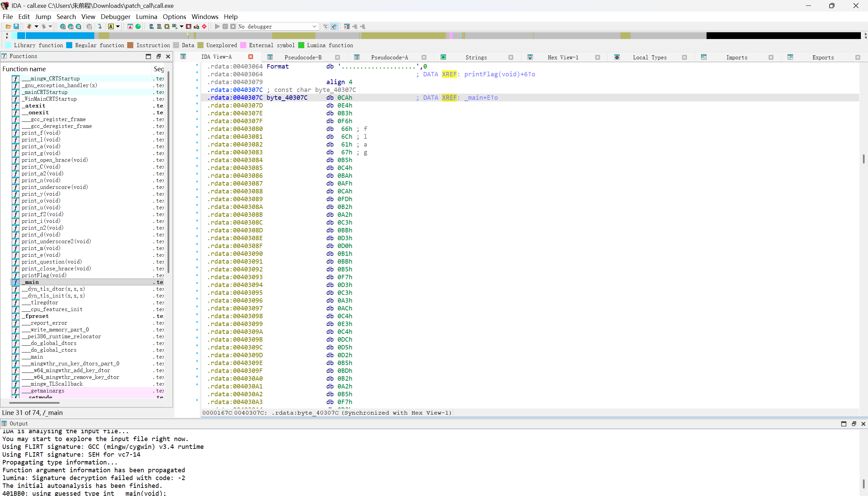Close the IDA View-A tab
This screenshot has width=868, height=496.
pos(251,57)
